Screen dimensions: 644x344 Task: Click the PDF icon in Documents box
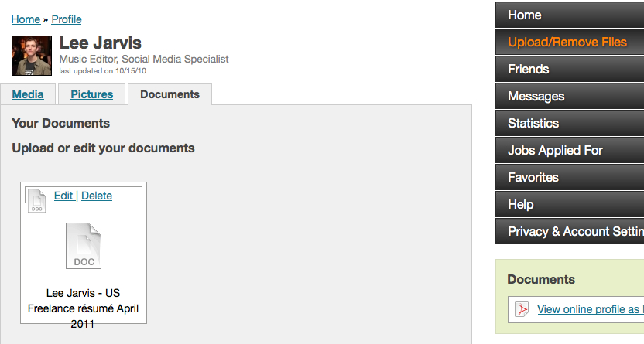pyautogui.click(x=522, y=309)
